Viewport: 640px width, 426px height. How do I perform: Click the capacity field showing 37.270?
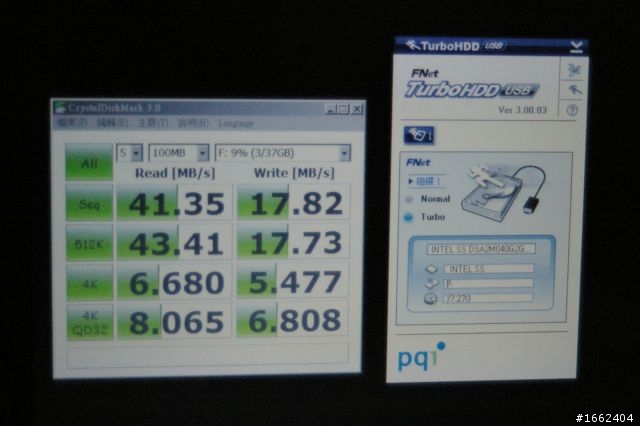click(x=488, y=298)
